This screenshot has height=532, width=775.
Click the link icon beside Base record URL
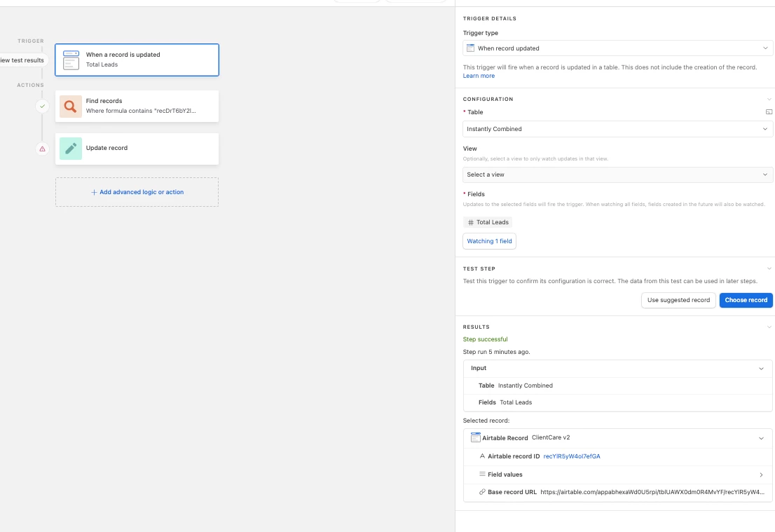tap(482, 492)
